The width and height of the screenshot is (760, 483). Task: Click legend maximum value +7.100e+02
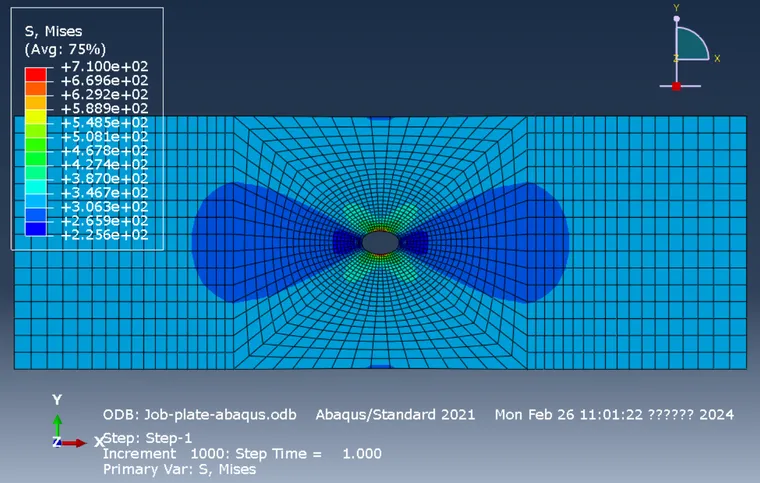coord(104,66)
